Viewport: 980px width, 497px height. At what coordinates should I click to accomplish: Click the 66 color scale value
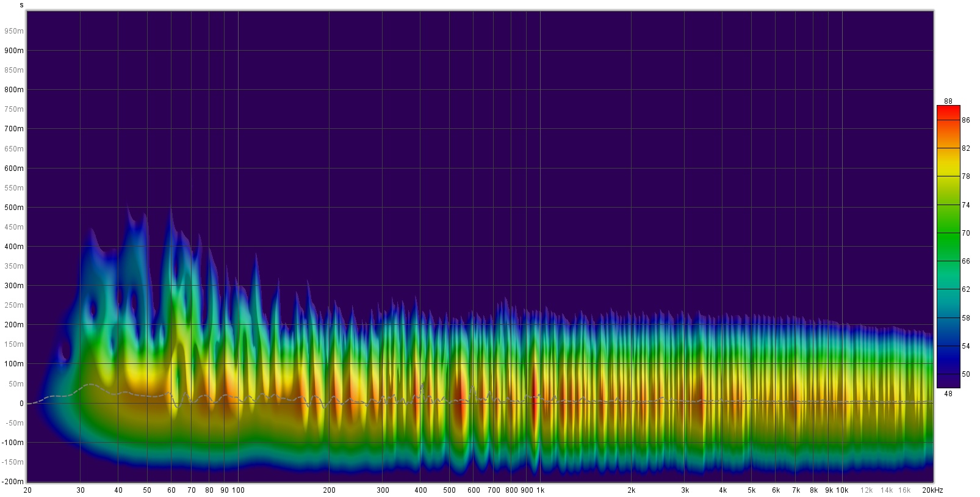966,261
